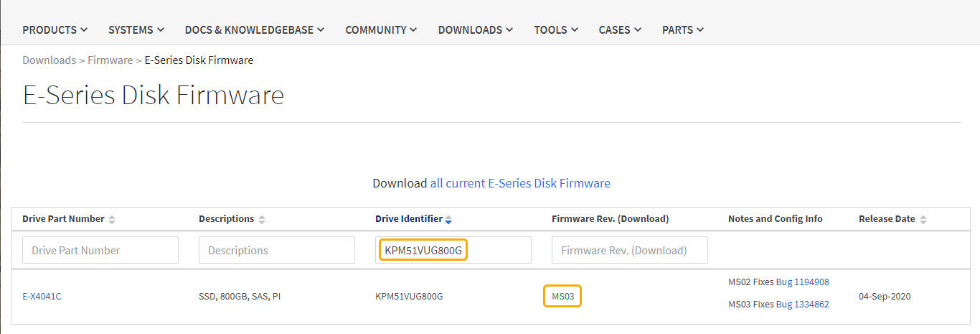Viewport: 980px width, 334px height.
Task: Open the CASES menu
Action: 620,30
